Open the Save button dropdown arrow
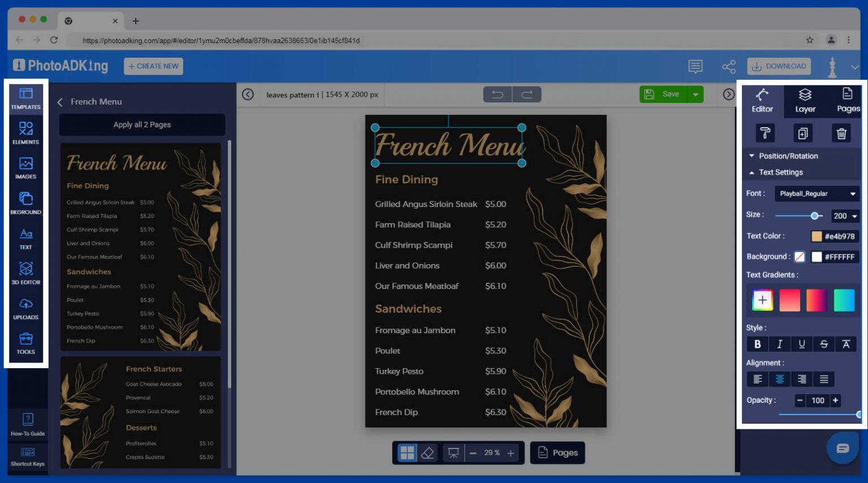This screenshot has width=868, height=483. point(696,94)
